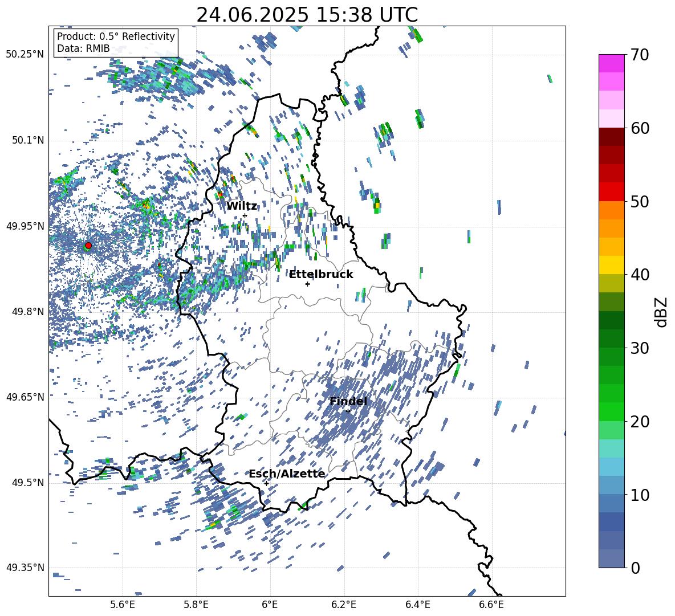Click the dark red colorbar segment below 60
675x616 pixels.
click(612, 136)
